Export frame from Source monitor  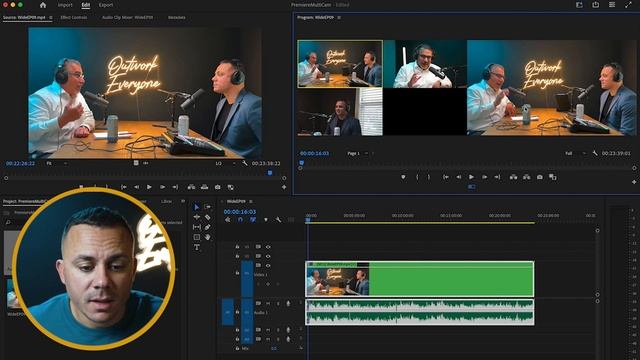(x=218, y=187)
